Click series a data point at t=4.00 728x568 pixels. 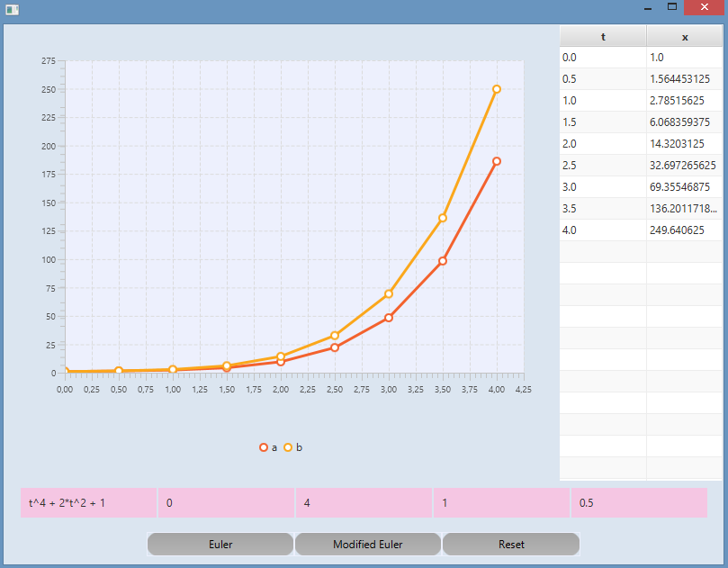pos(497,161)
